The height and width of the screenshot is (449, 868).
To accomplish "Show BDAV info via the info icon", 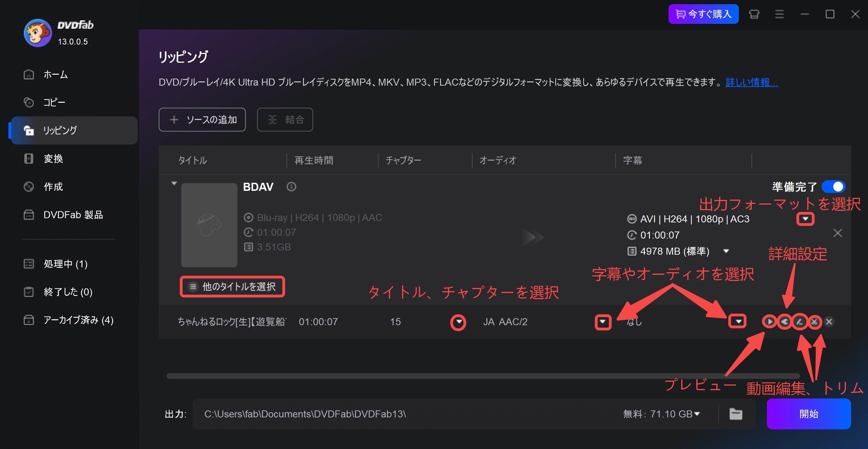I will click(x=291, y=187).
